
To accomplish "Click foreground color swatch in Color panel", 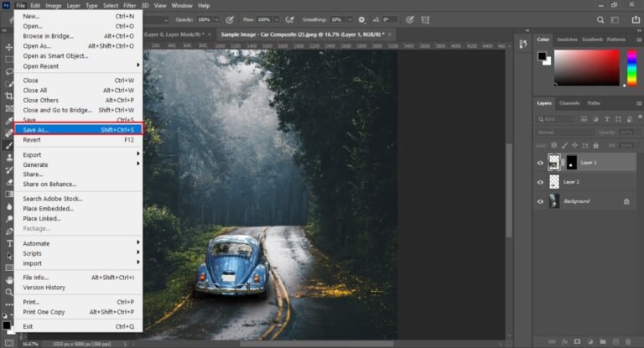I will [543, 56].
